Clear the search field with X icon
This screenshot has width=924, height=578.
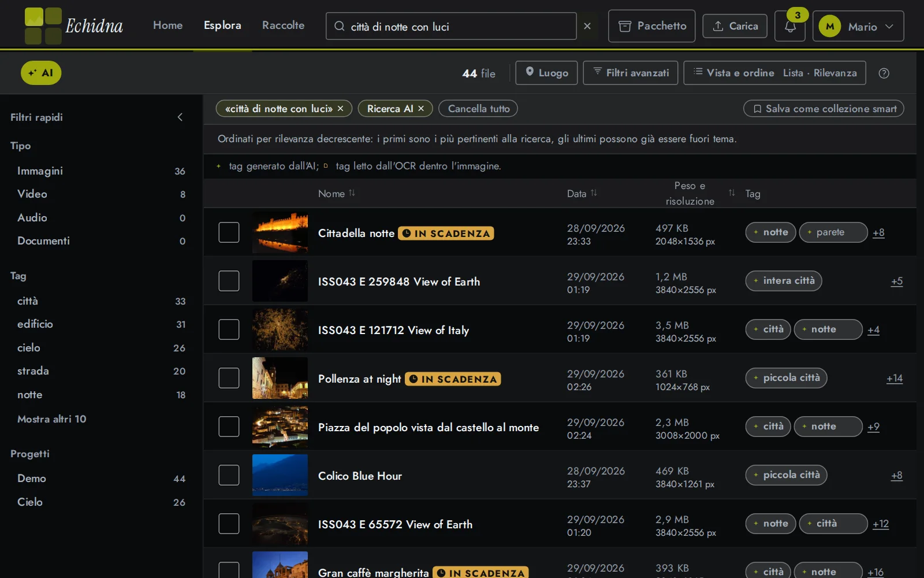(x=587, y=26)
